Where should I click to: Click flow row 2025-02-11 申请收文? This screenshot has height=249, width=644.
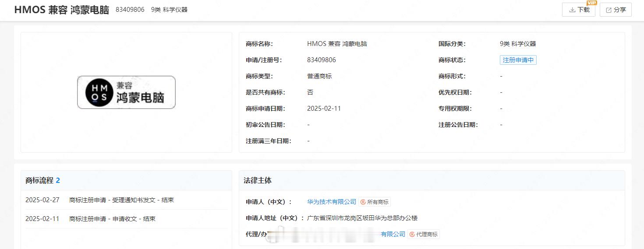[126, 219]
